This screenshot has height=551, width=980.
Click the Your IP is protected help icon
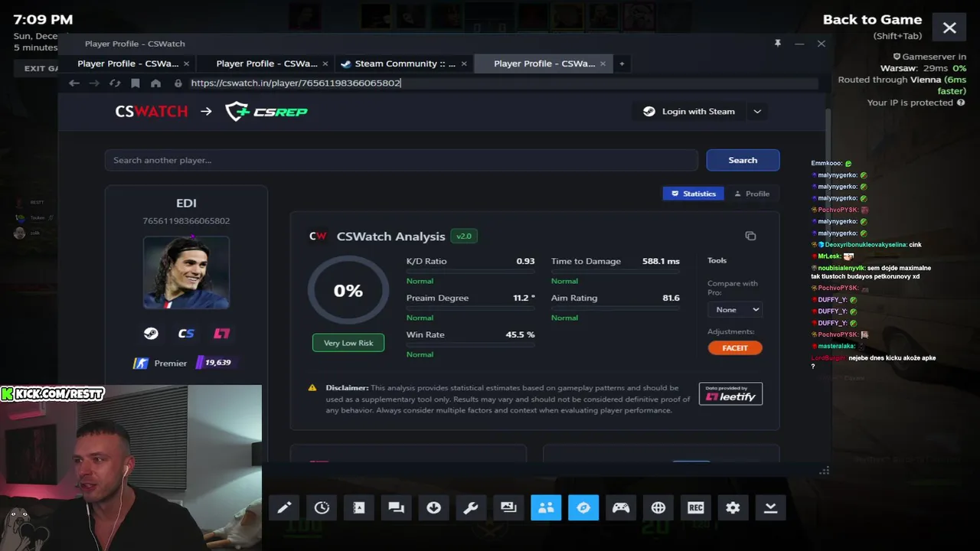[961, 103]
